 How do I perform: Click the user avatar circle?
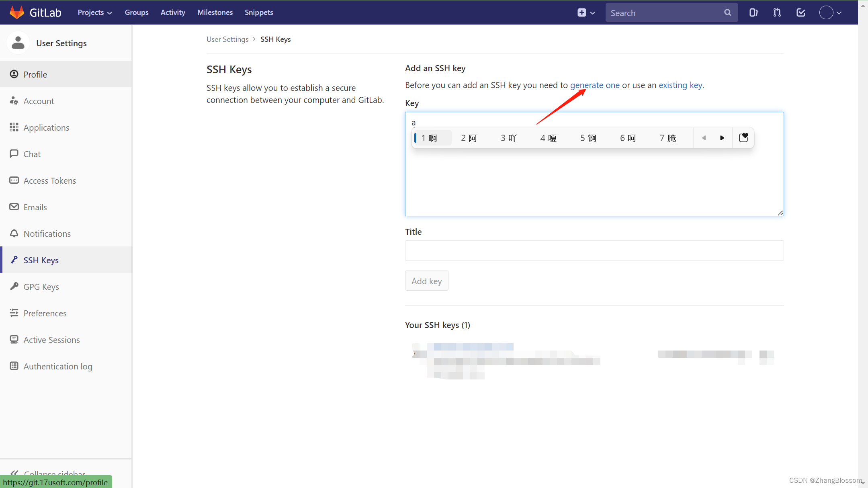click(826, 12)
